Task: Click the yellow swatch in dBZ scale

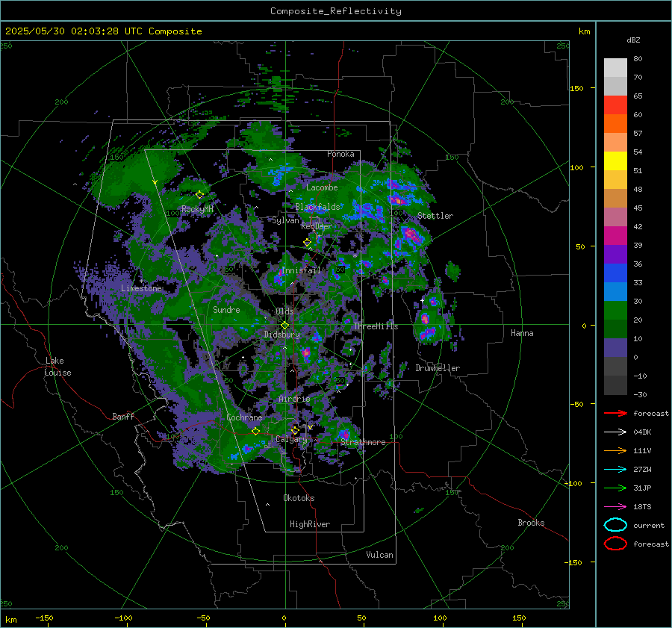Action: [x=615, y=161]
